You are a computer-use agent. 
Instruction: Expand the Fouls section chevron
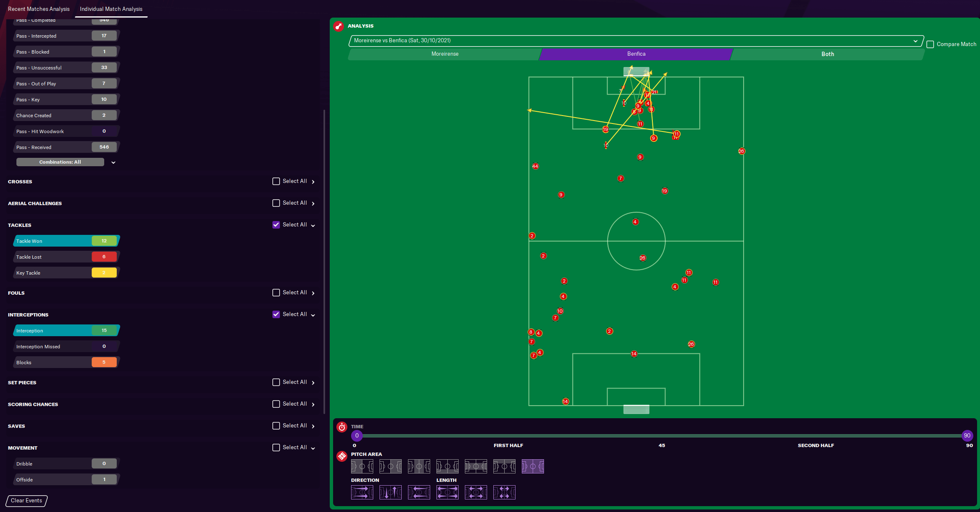point(313,293)
